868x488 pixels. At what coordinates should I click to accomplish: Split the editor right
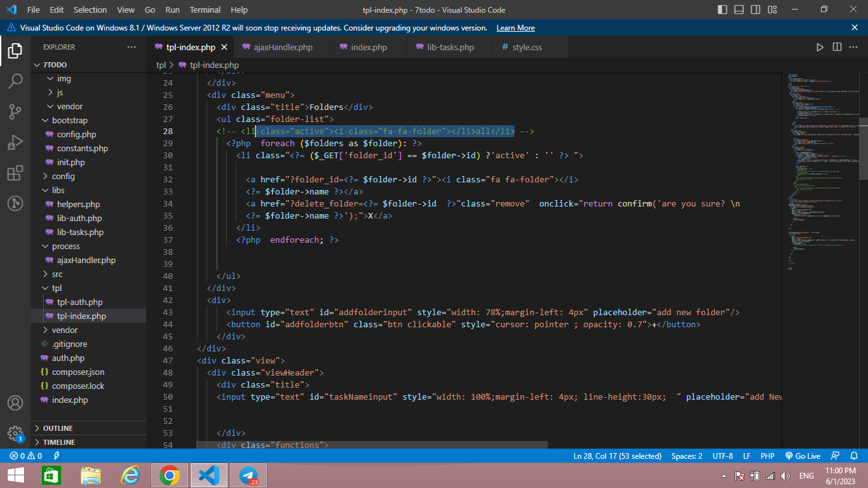[x=837, y=47]
